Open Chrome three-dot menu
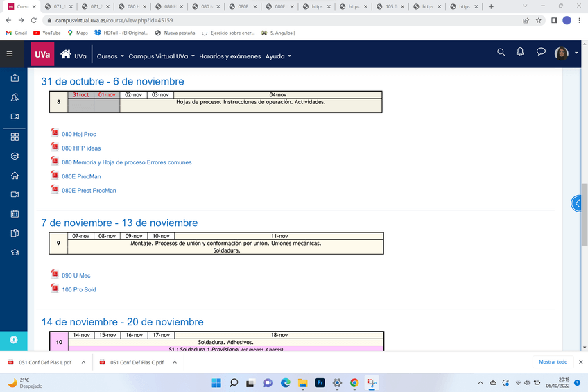The width and height of the screenshot is (588, 392). 580,20
